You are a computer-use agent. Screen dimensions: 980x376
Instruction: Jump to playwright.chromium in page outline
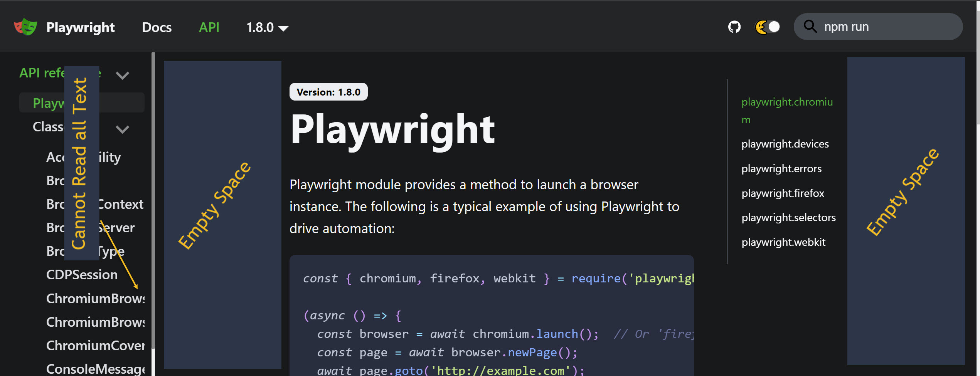787,111
